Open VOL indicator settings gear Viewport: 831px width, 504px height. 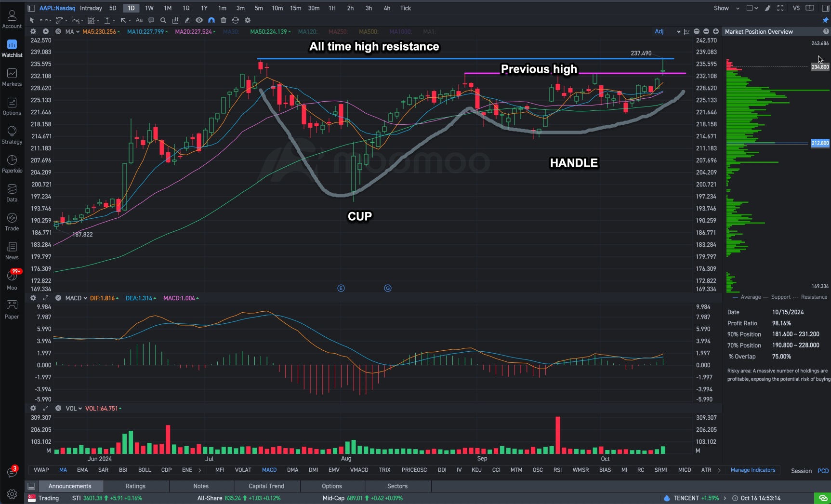coord(33,408)
